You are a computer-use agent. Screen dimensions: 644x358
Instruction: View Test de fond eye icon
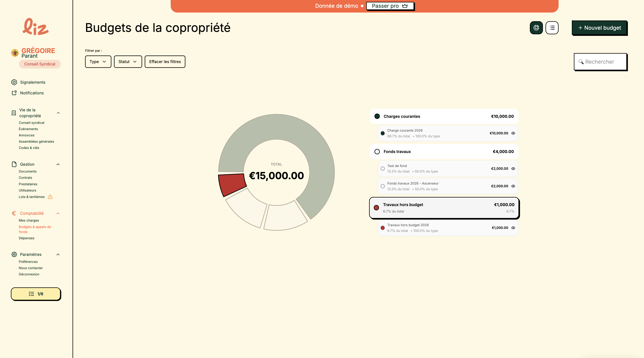click(x=513, y=168)
